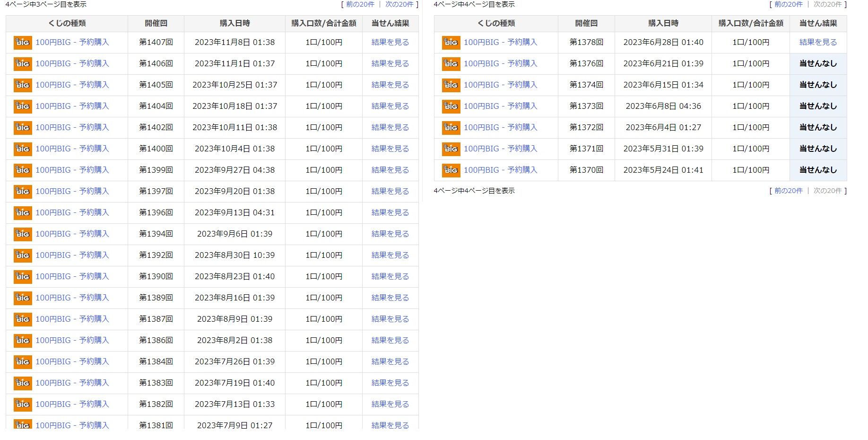This screenshot has width=868, height=440.
Task: Click the BIG logo icon in row 第1392回
Action: tap(23, 255)
